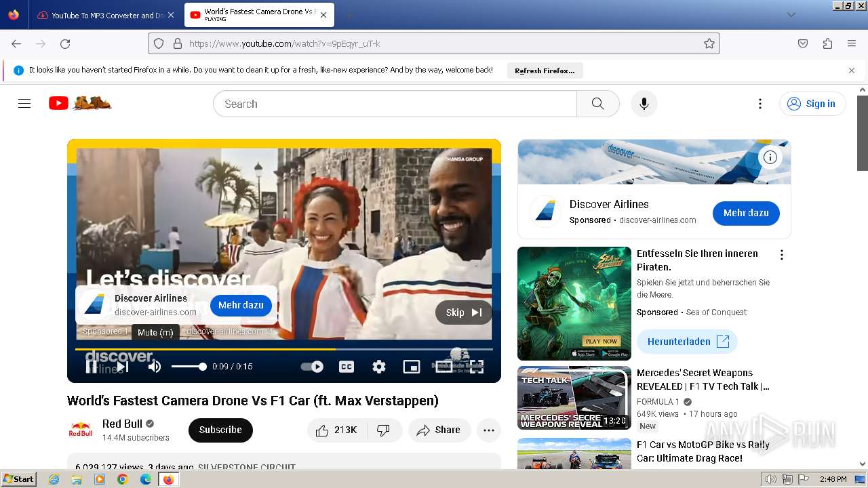Toggle closed captions with the CC button
The height and width of the screenshot is (488, 868).
pyautogui.click(x=347, y=367)
